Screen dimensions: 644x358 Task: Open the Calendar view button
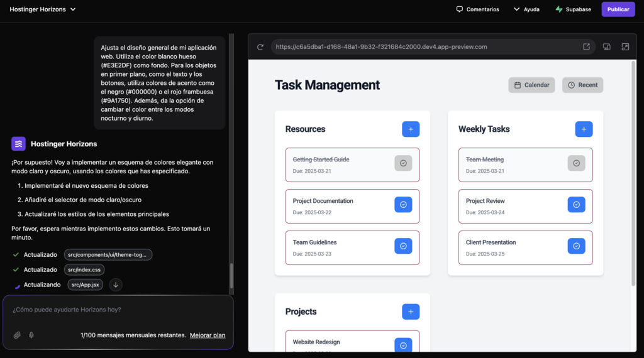coord(531,85)
